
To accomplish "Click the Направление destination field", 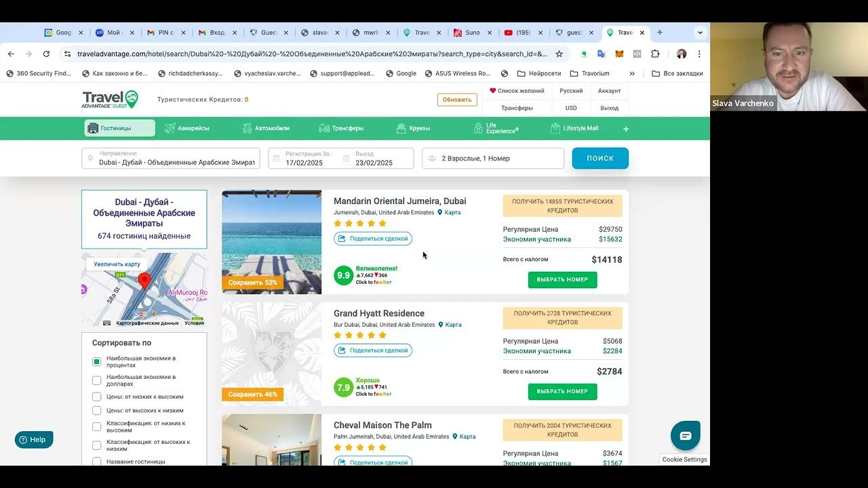I will click(x=171, y=158).
